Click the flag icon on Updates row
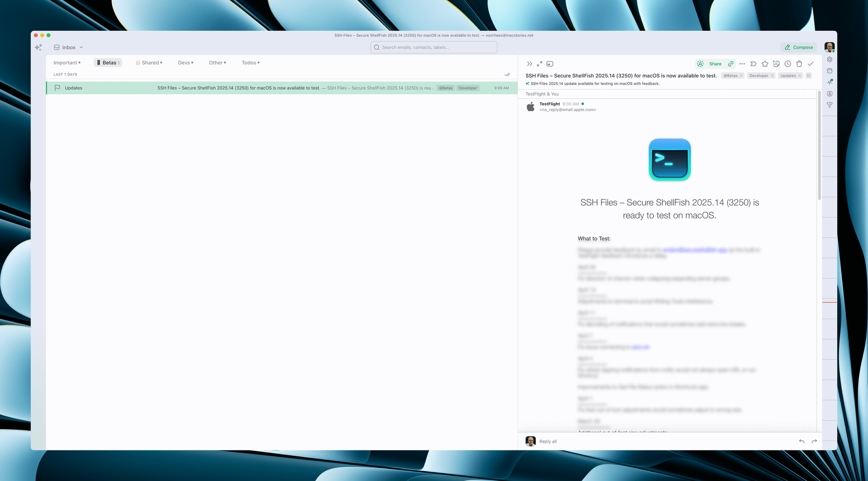This screenshot has width=868, height=481. pos(57,88)
